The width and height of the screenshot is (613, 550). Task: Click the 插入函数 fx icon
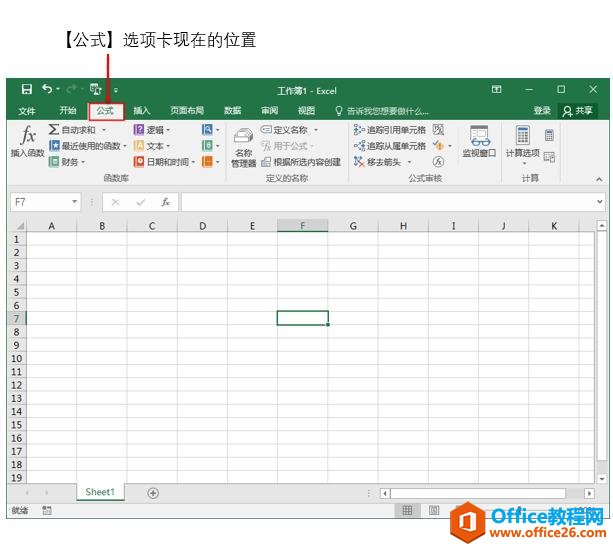[x=28, y=136]
